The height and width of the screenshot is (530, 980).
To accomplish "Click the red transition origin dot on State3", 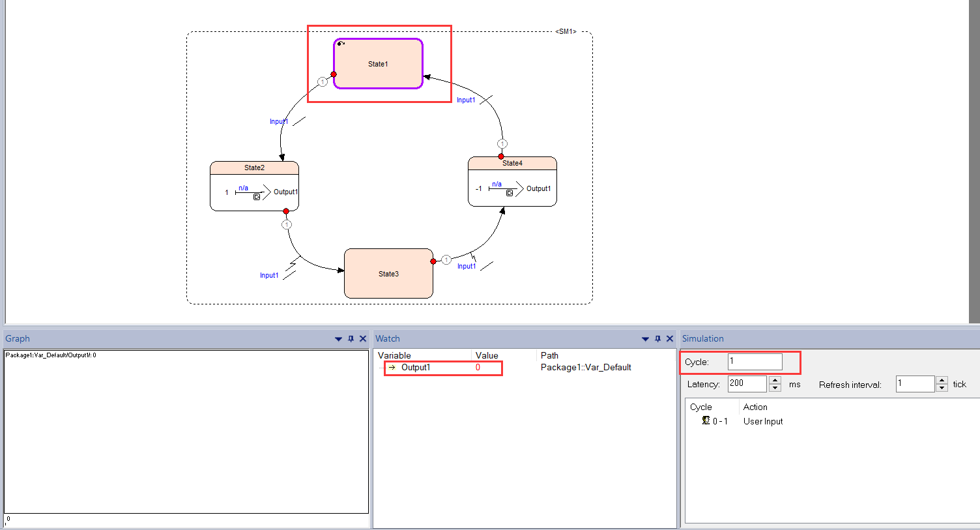I will point(433,261).
